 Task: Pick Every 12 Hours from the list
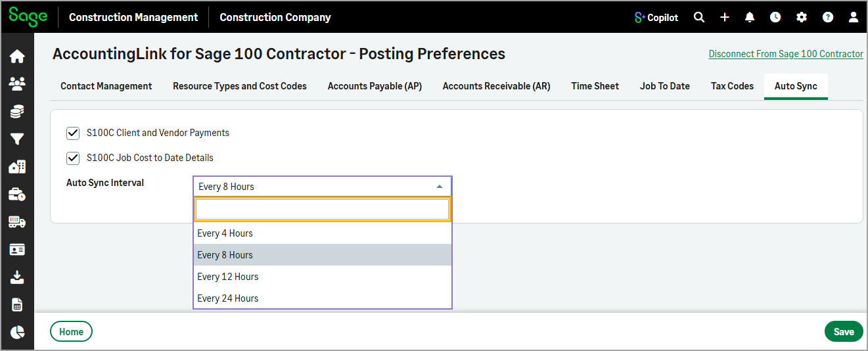tap(228, 277)
